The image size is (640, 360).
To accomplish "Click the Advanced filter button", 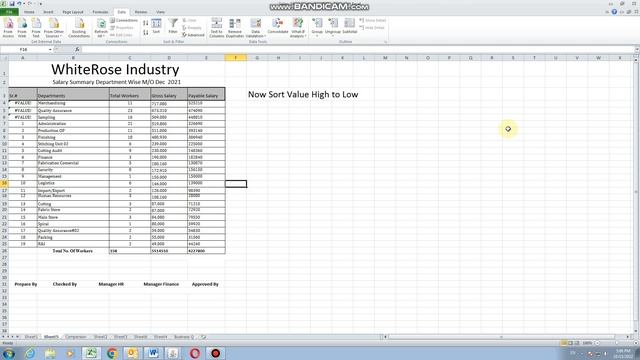I will pos(193,35).
